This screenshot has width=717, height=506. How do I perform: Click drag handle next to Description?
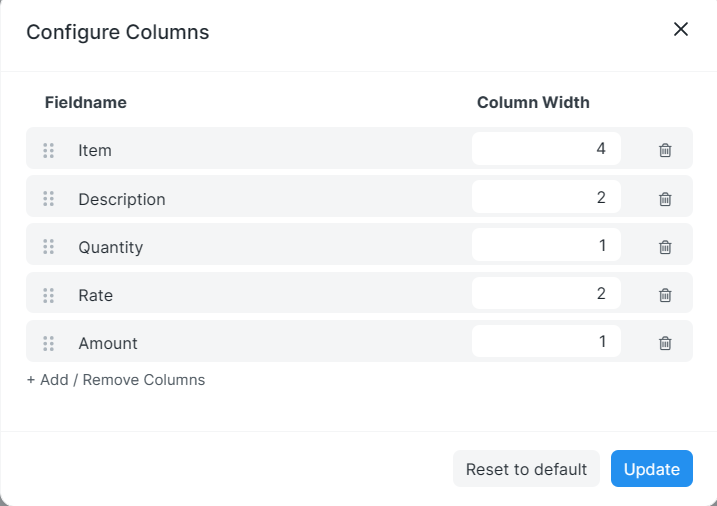click(48, 198)
